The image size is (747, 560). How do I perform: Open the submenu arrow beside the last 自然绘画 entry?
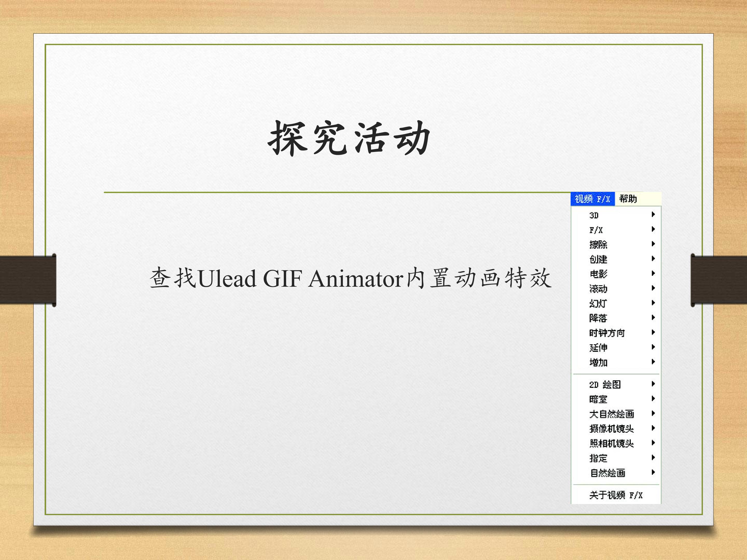(x=653, y=472)
